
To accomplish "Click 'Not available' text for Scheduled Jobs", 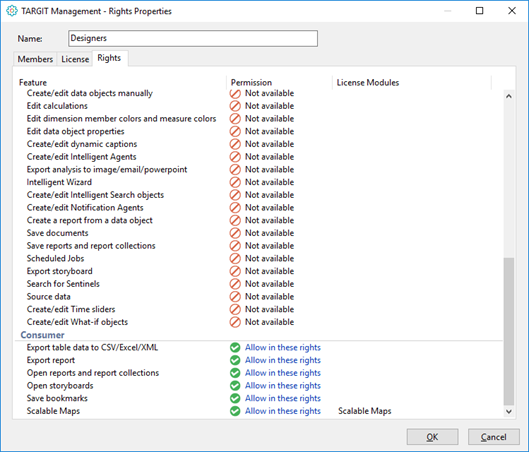I will (269, 258).
